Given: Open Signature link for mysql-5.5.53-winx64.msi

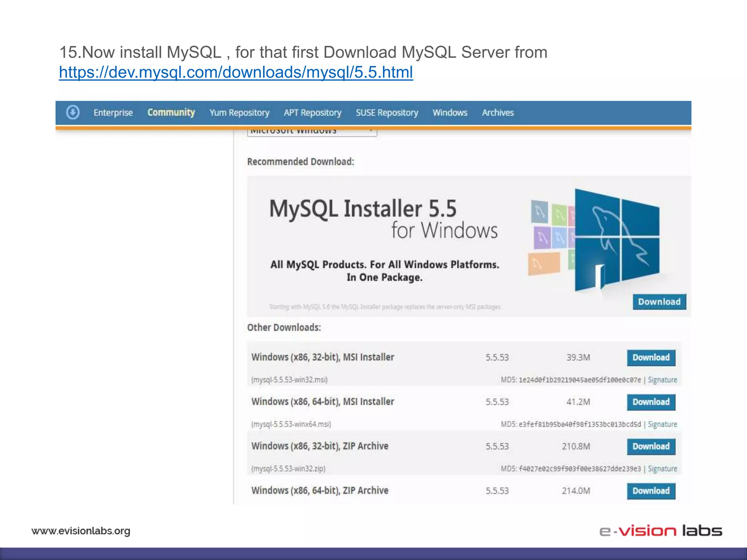Looking at the screenshot, I should coord(662,424).
